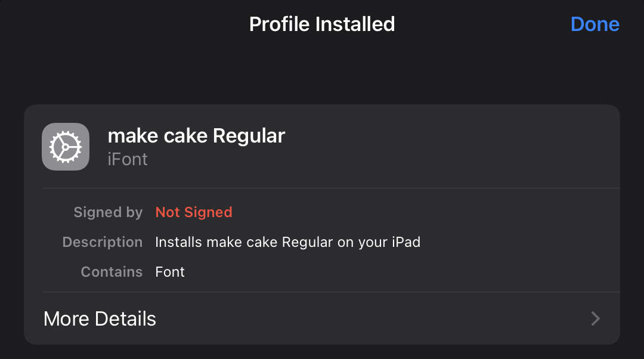Tap the Done button
Image resolution: width=644 pixels, height=359 pixels.
[595, 24]
